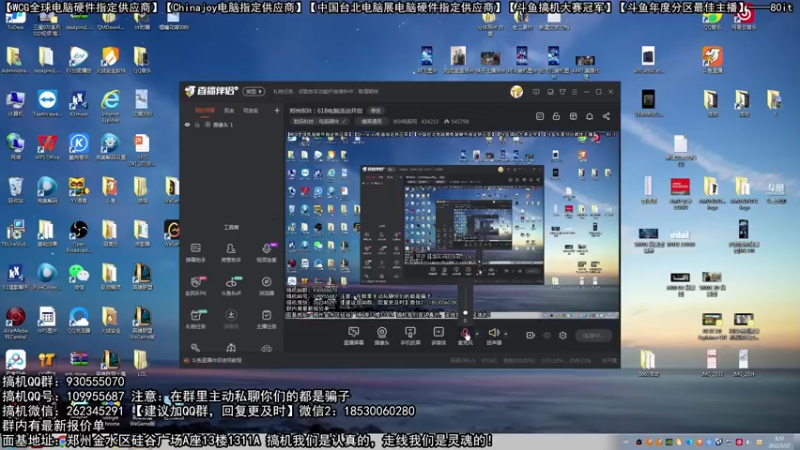Share the stream with share icon
The width and height of the screenshot is (800, 450).
pos(606,116)
